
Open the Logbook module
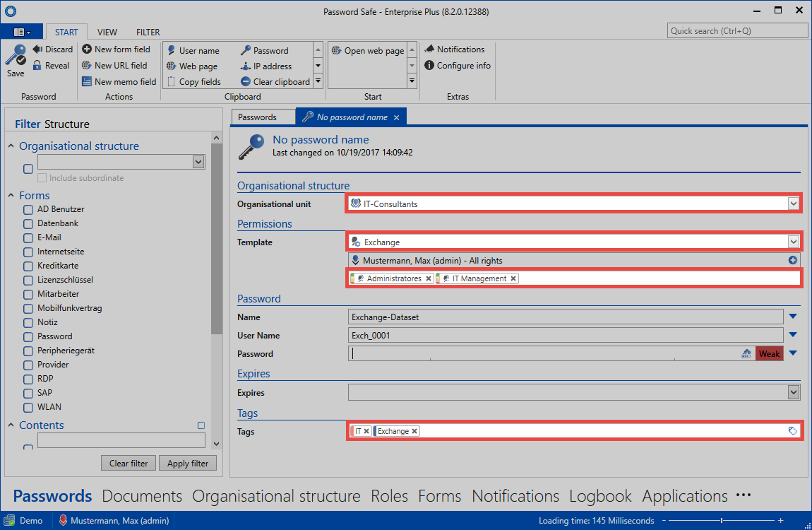click(600, 496)
